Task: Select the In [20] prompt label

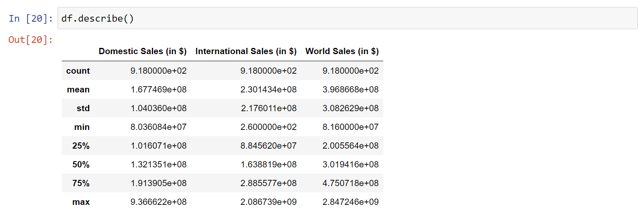Action: pyautogui.click(x=31, y=19)
